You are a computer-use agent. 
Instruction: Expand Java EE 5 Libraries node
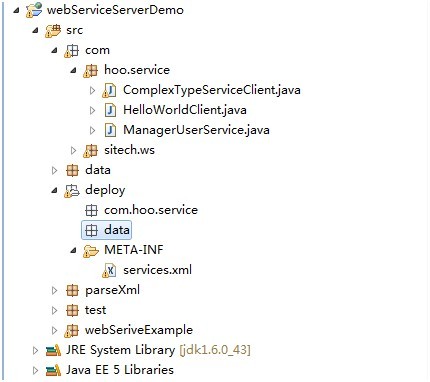35,370
